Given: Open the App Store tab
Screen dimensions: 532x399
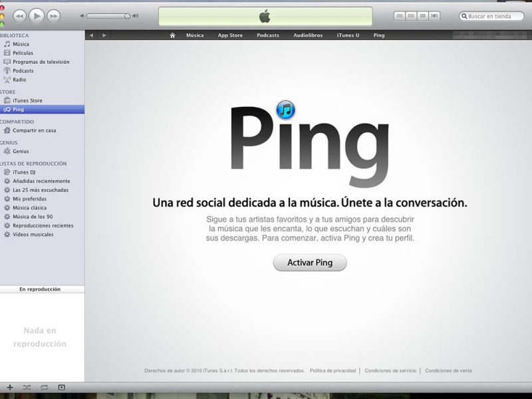Looking at the screenshot, I should coord(230,35).
